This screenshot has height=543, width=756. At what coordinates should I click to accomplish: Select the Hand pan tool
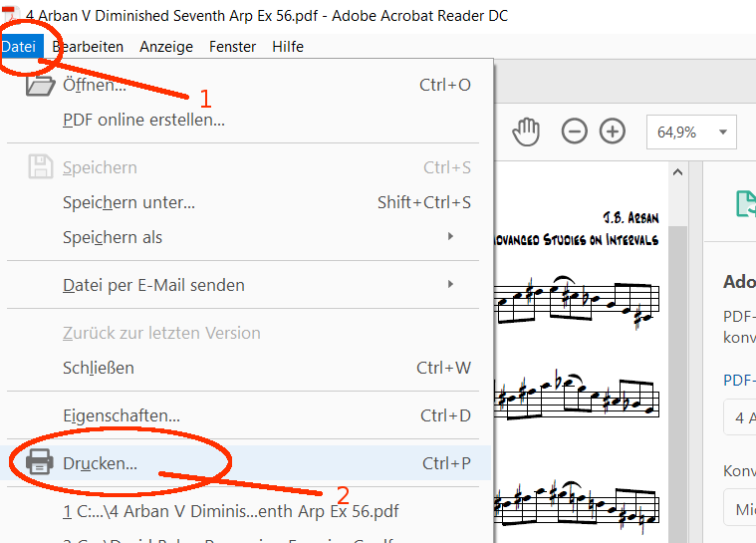click(x=526, y=132)
